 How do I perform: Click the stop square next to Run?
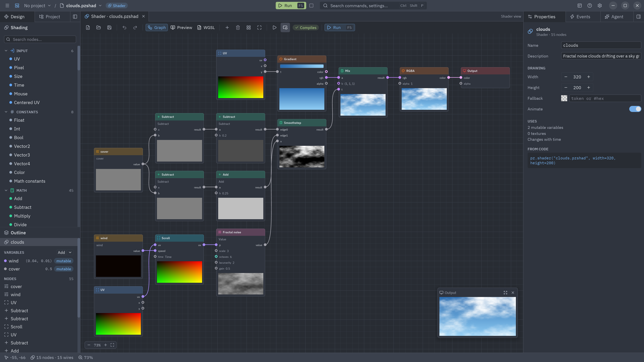tap(311, 6)
